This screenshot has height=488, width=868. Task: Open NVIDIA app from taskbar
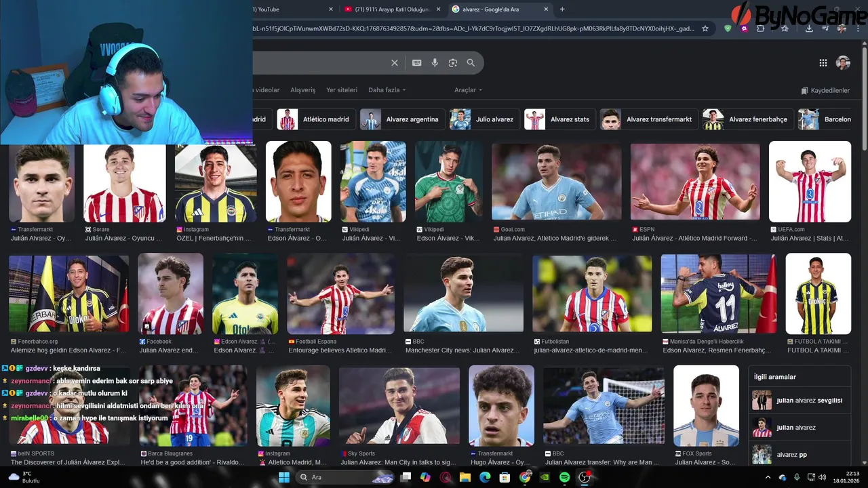pyautogui.click(x=545, y=477)
